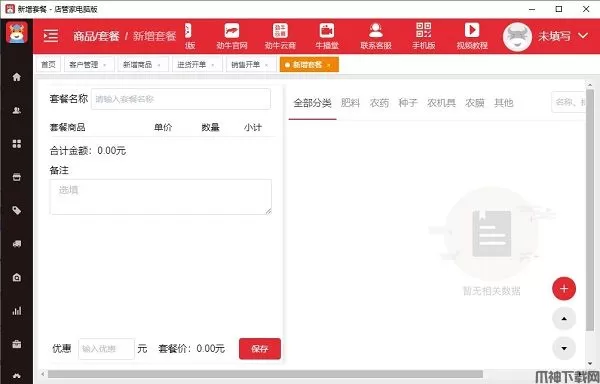This screenshot has width=600, height=384.
Task: Click the red plus floating button
Action: coord(564,289)
